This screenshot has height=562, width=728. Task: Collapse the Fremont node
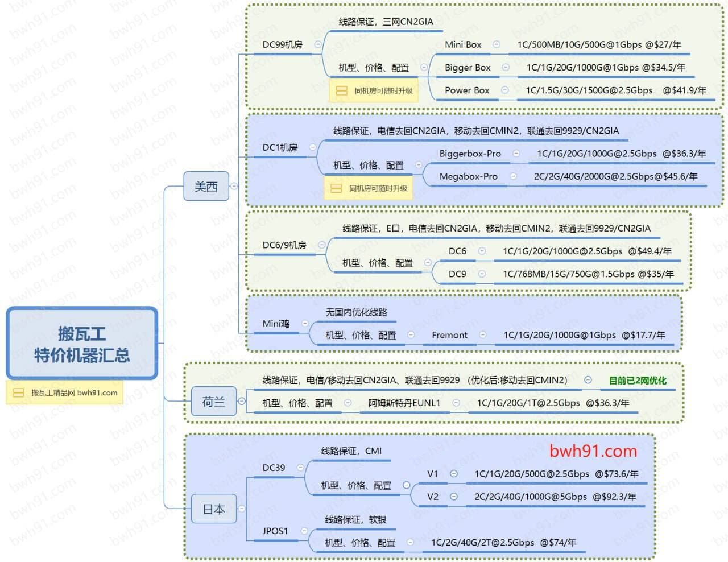[483, 335]
